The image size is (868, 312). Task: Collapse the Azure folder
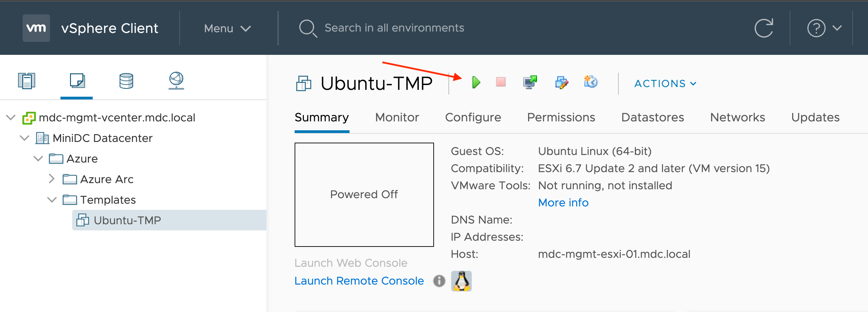click(x=38, y=159)
